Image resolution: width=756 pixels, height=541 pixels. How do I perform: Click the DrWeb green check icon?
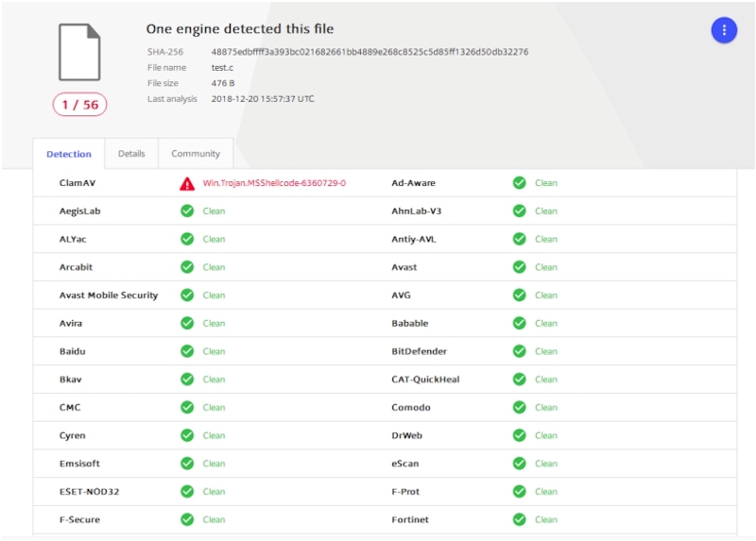coord(519,435)
